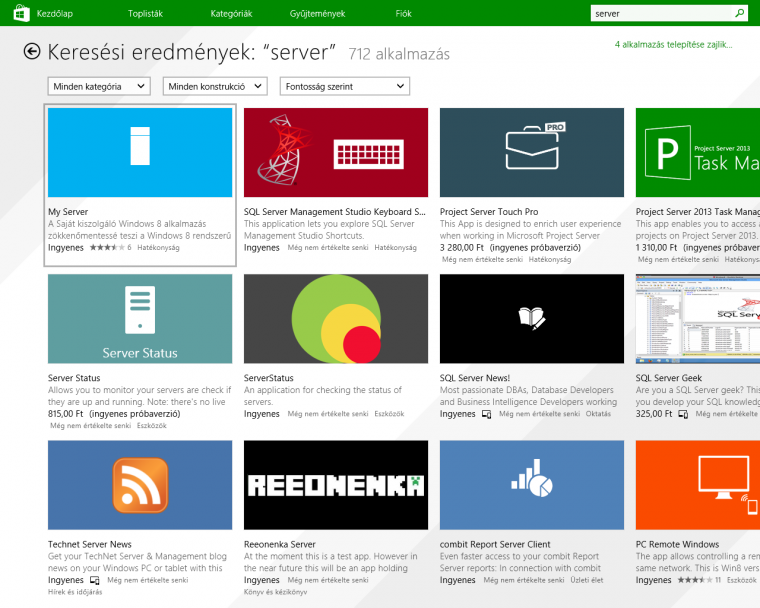Click the 'combit Report Server Client' title
Viewport: 760px width, 608px height.
[495, 544]
